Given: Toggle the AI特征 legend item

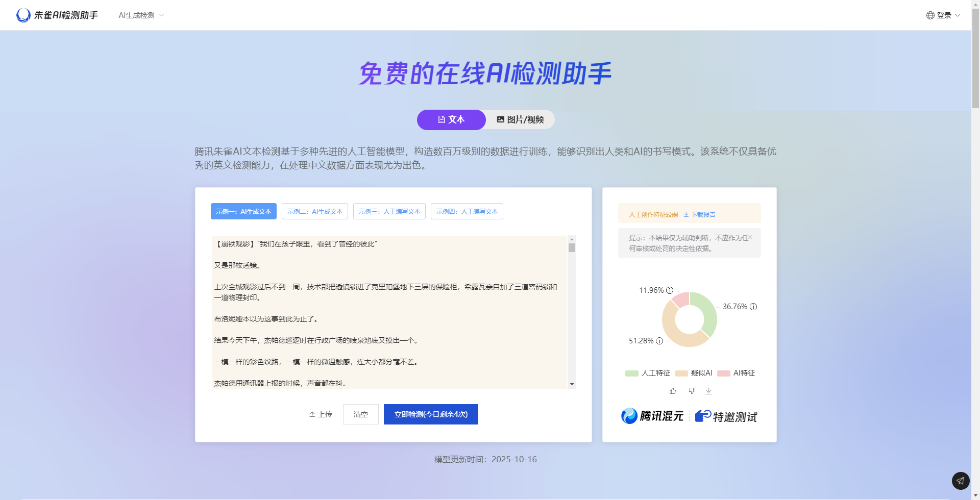Looking at the screenshot, I should point(737,373).
